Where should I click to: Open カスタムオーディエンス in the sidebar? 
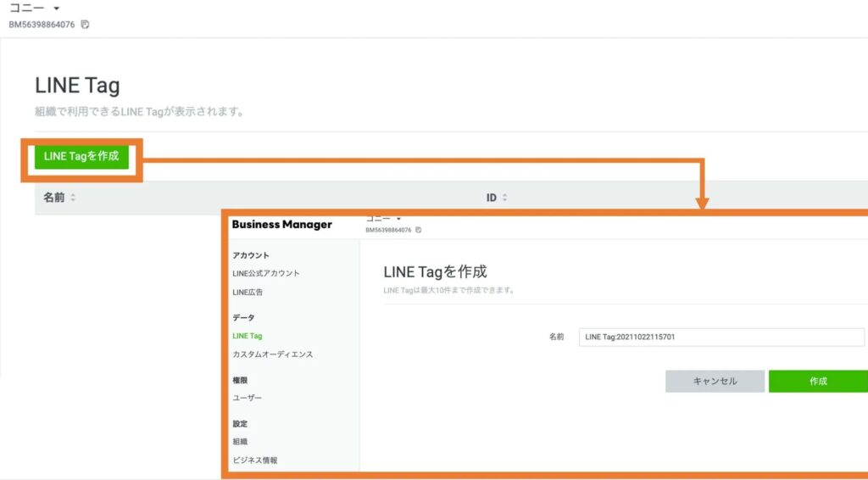[272, 354]
